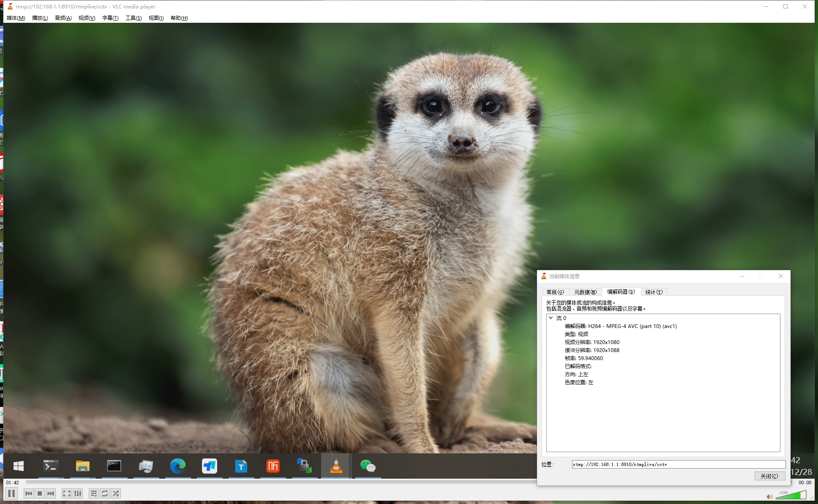Open File Explorer from the taskbar

[83, 466]
